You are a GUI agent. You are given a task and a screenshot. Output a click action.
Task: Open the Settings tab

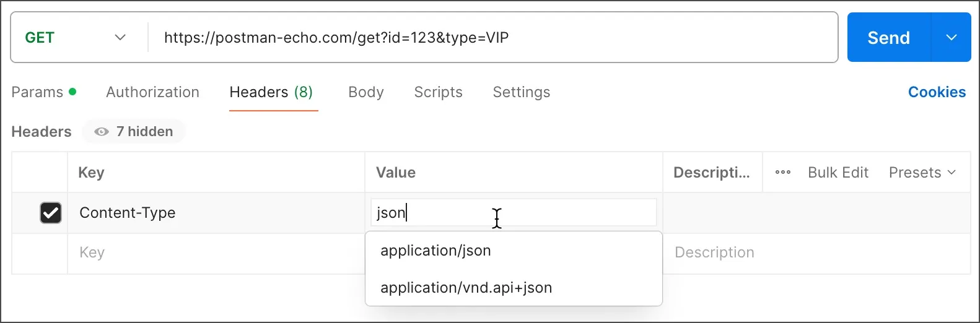pyautogui.click(x=522, y=92)
